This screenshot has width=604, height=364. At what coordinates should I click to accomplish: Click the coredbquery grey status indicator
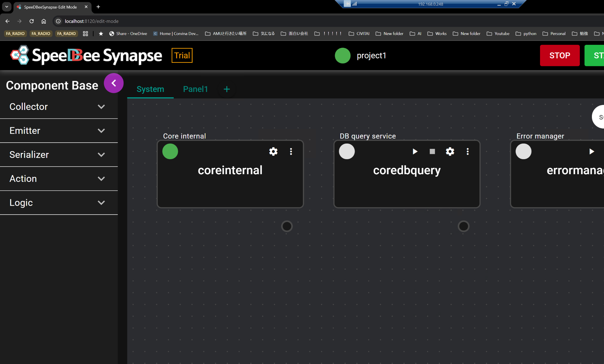pos(347,151)
